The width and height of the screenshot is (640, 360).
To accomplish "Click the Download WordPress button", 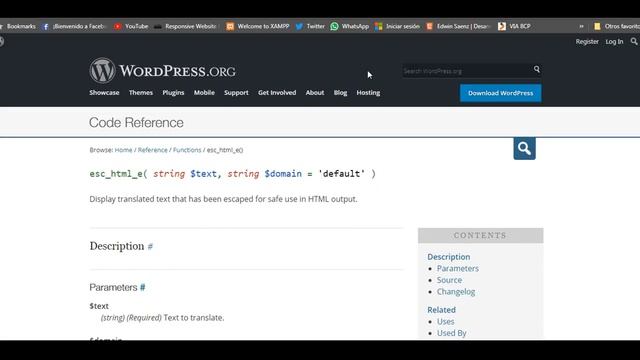I will pos(500,93).
